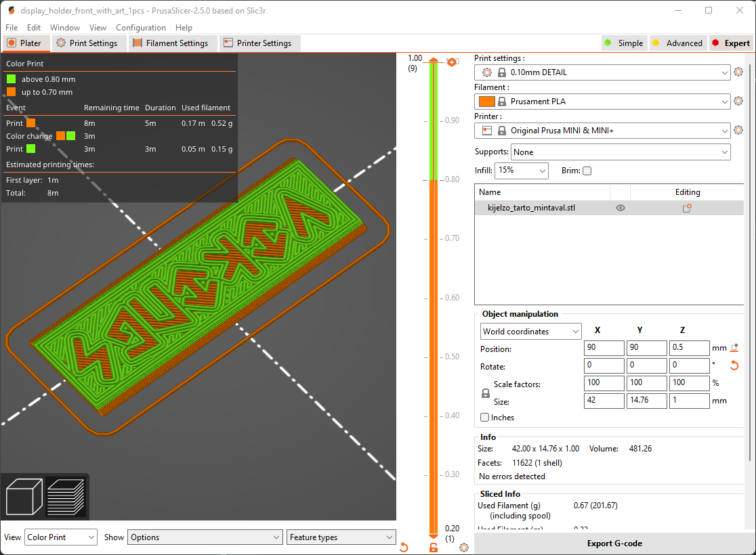Go to the Print Settings tab
The width and height of the screenshot is (756, 555).
[x=89, y=43]
